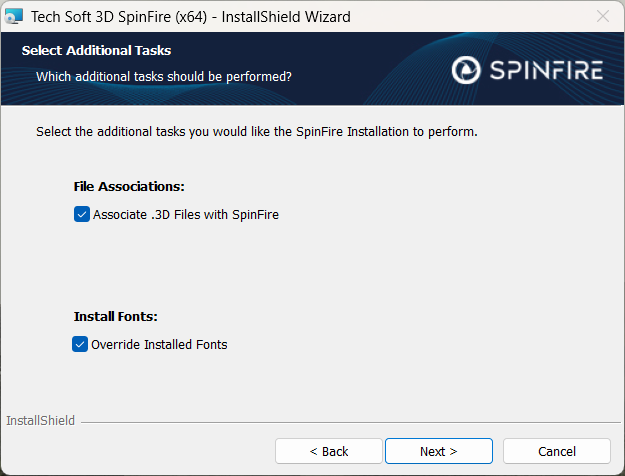The image size is (625, 476).
Task: Click the "Install Fonts:" section heading
Action: point(115,317)
